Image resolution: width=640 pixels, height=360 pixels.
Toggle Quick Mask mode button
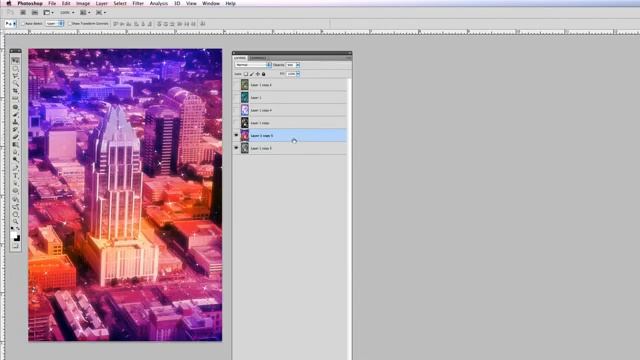coord(16,246)
